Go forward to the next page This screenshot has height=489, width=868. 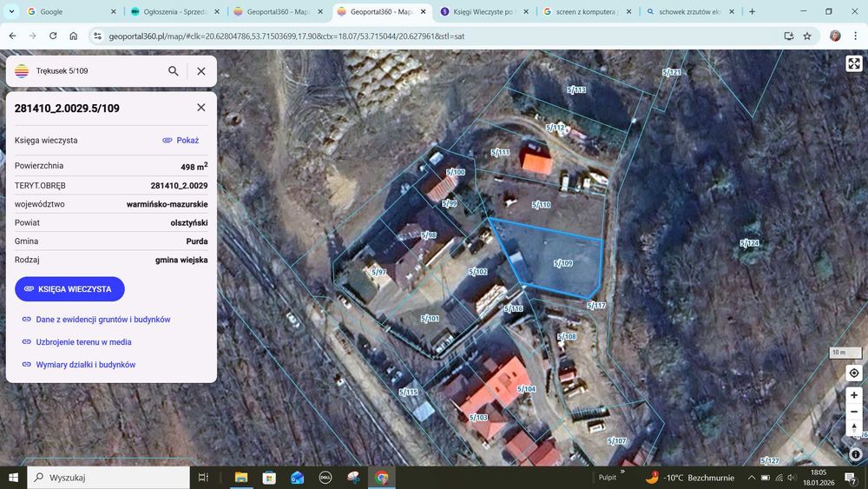[x=33, y=36]
